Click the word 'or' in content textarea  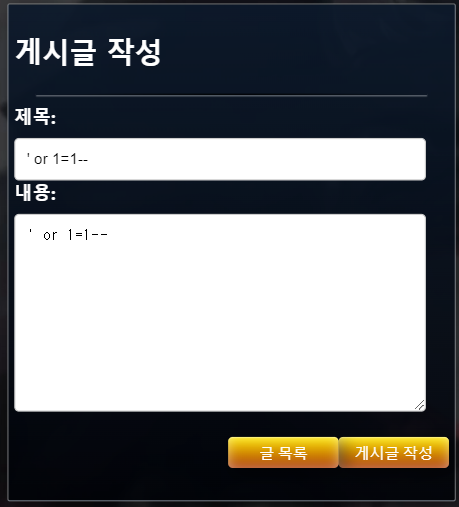click(50, 236)
